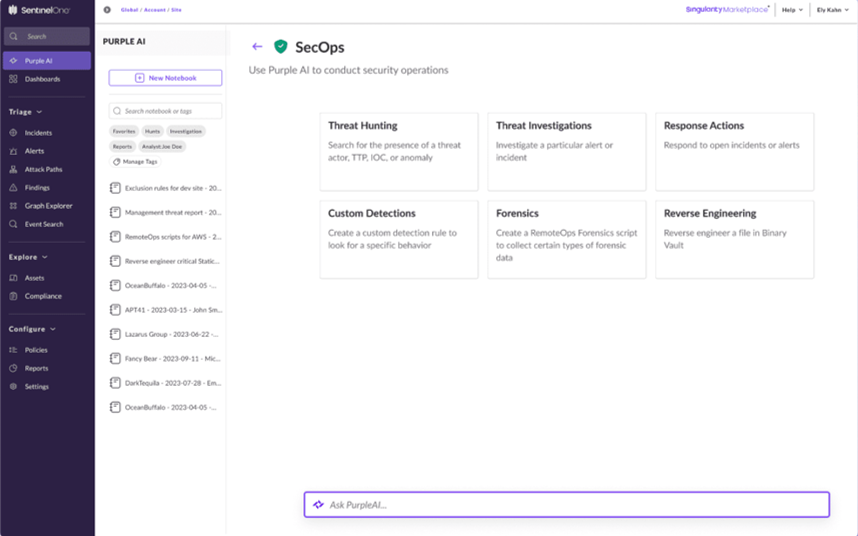Viewport: 858px width, 536px height.
Task: Click the Graph Explorer icon
Action: [14, 206]
